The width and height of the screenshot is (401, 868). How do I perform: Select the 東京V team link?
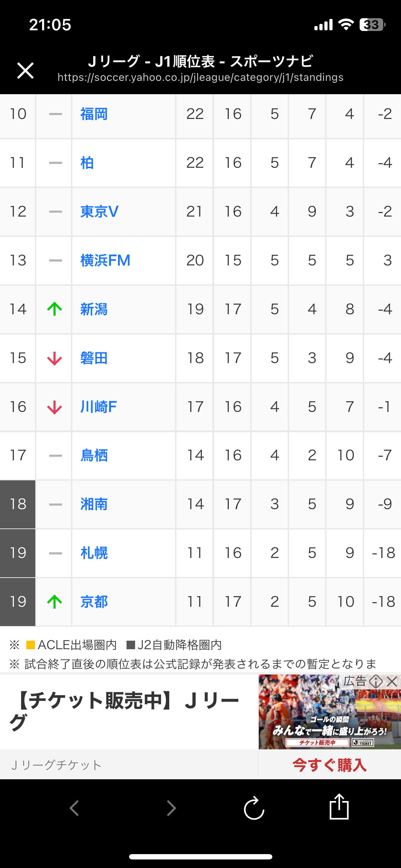(99, 212)
